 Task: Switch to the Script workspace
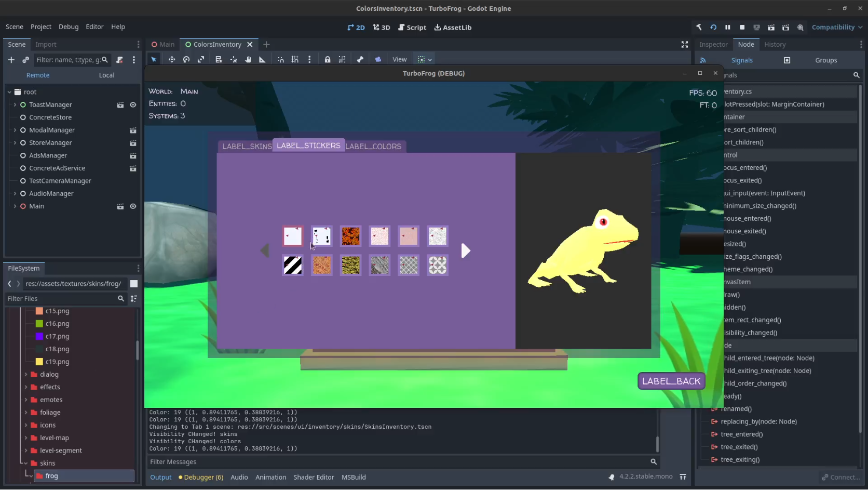point(412,28)
